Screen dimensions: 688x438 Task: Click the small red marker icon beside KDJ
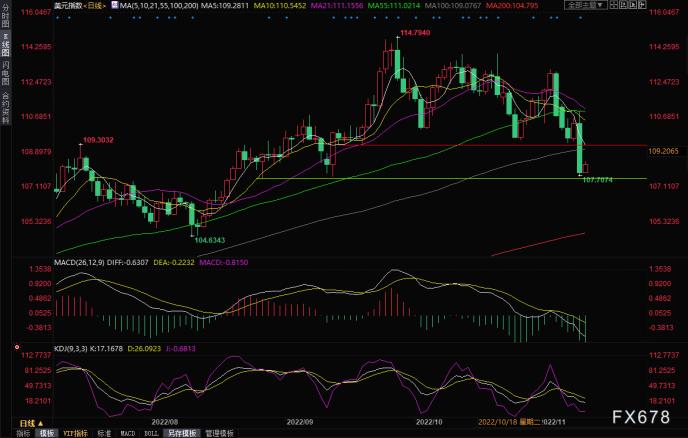coord(17,347)
